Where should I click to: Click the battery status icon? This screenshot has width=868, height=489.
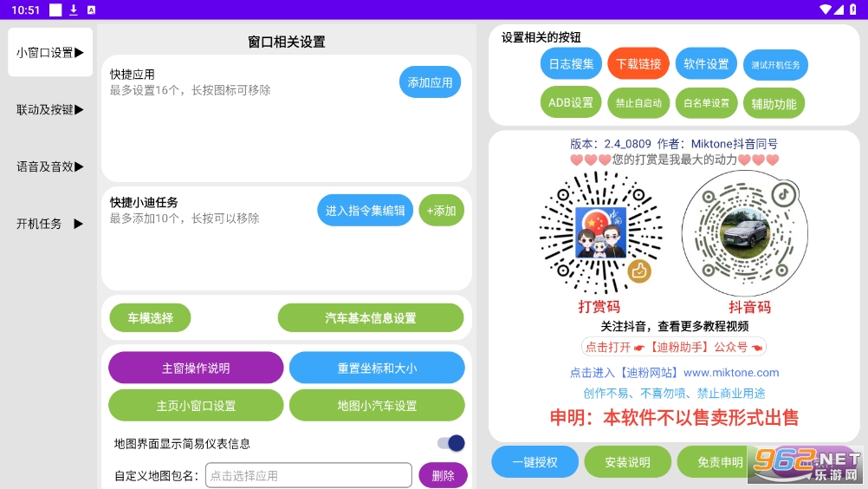(853, 10)
